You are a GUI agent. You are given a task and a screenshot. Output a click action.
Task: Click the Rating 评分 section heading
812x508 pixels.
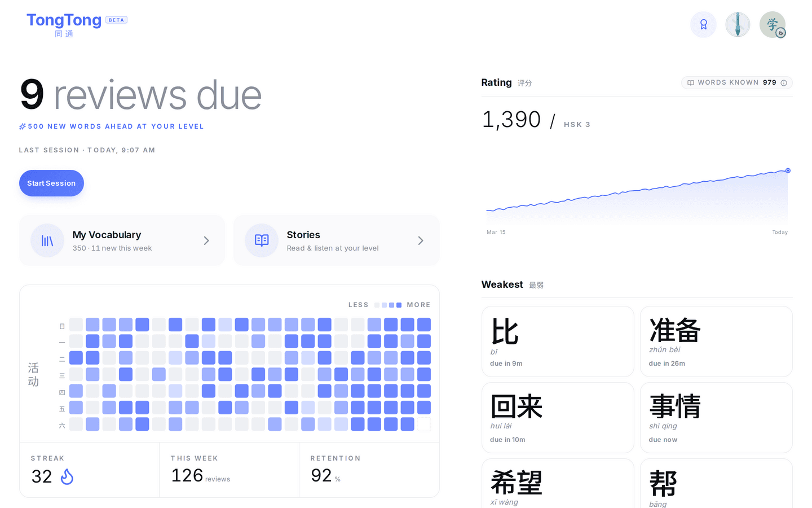click(x=506, y=82)
